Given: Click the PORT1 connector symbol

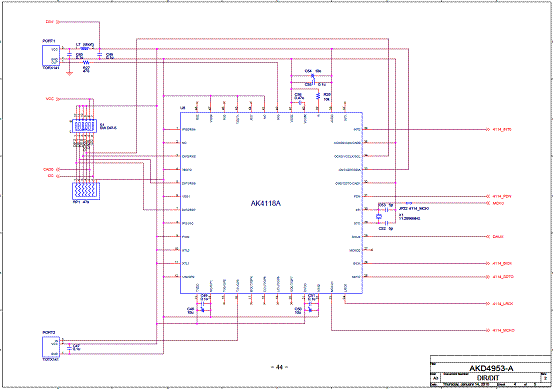Looking at the screenshot, I should (x=51, y=55).
